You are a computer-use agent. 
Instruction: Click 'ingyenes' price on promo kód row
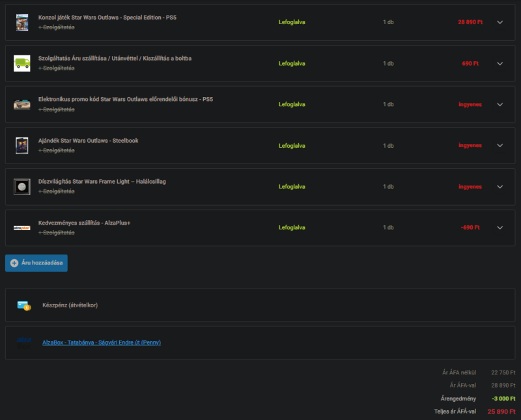click(x=470, y=104)
